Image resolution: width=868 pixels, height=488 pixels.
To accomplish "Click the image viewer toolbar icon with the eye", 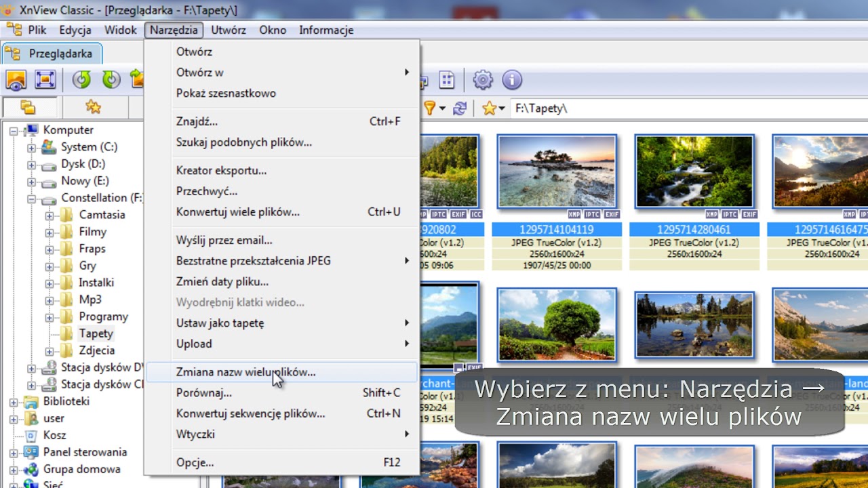I will [x=16, y=80].
